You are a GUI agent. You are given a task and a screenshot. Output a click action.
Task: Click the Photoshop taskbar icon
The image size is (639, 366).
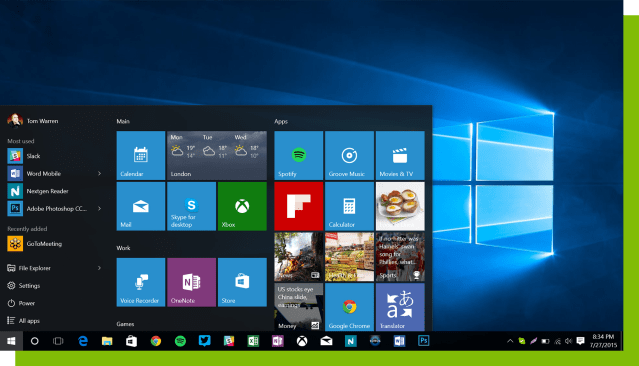423,341
